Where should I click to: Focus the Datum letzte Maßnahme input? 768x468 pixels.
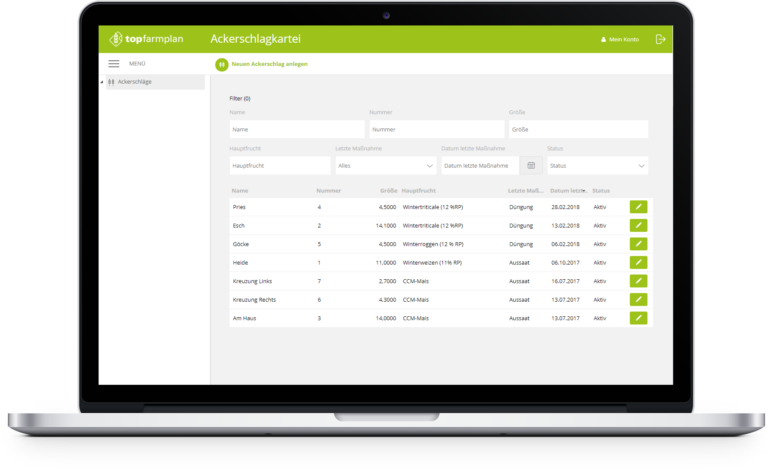[x=480, y=166]
